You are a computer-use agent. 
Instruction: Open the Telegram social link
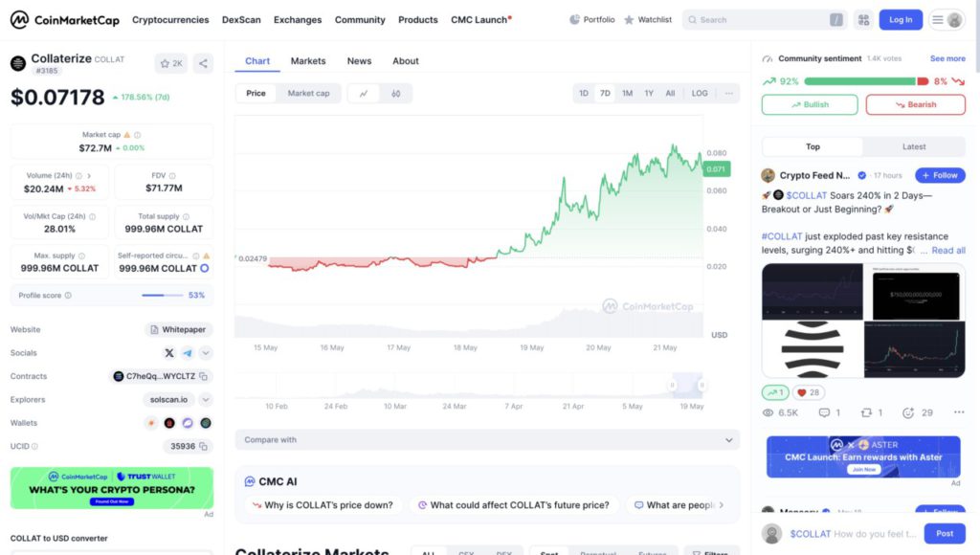tap(188, 353)
